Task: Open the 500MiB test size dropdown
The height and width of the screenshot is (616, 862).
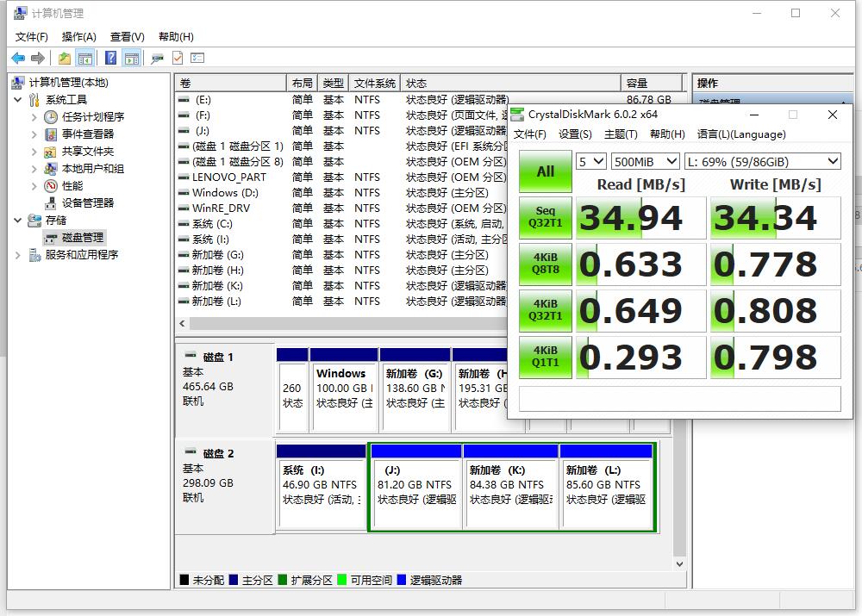Action: [x=646, y=162]
